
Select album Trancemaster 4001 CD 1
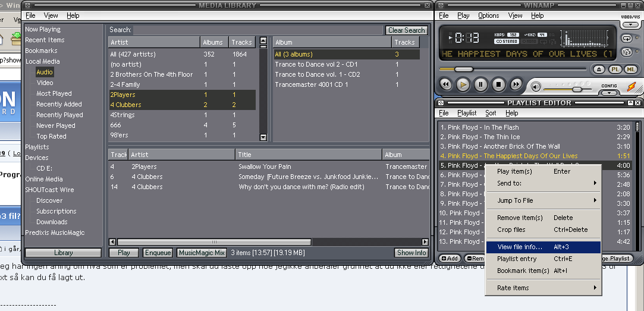click(x=347, y=84)
